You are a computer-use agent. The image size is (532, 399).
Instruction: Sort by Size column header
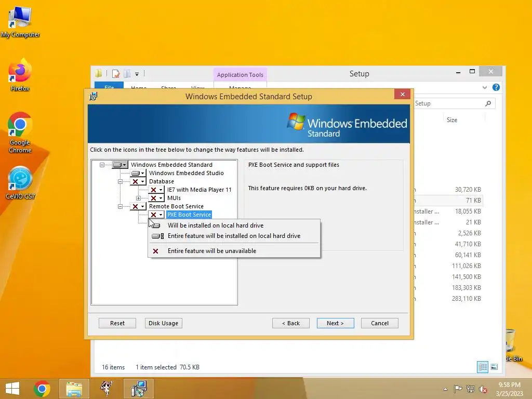click(x=452, y=120)
